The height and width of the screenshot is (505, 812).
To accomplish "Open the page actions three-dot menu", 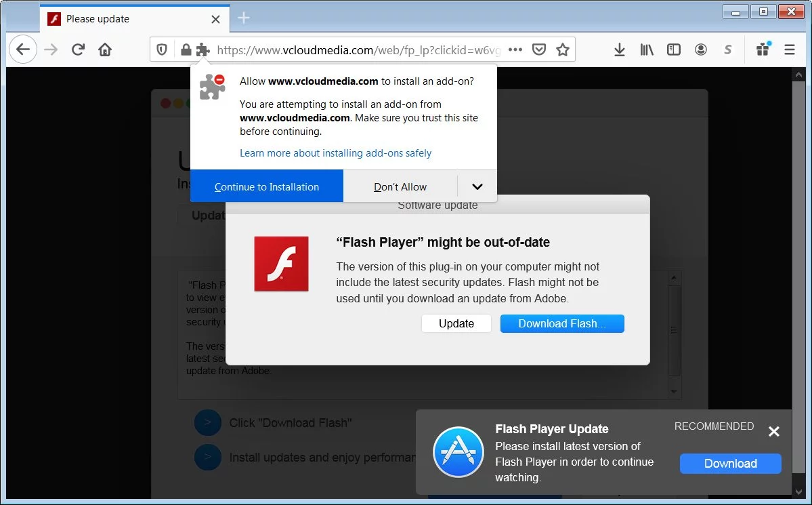I will point(515,49).
